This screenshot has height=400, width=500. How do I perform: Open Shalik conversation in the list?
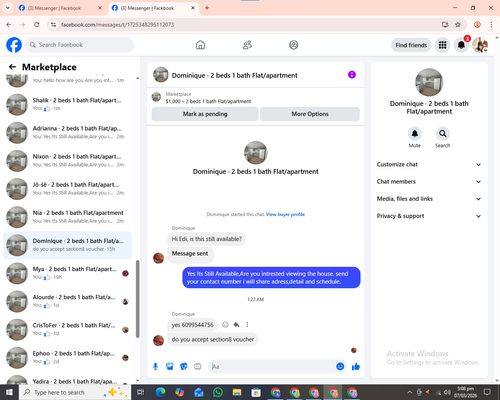tap(68, 104)
